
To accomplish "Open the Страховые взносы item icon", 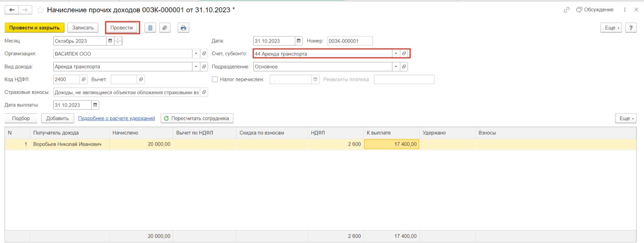I will (204, 92).
